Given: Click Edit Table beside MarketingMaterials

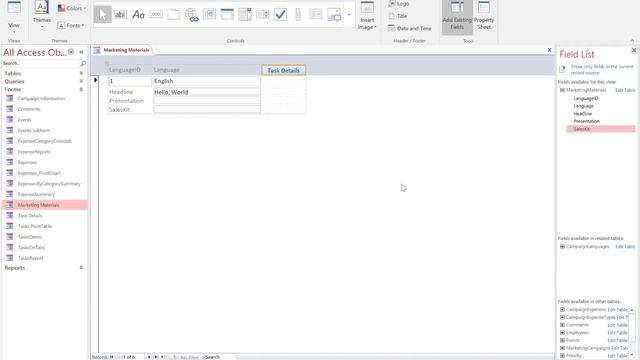Looking at the screenshot, I should click(625, 90).
